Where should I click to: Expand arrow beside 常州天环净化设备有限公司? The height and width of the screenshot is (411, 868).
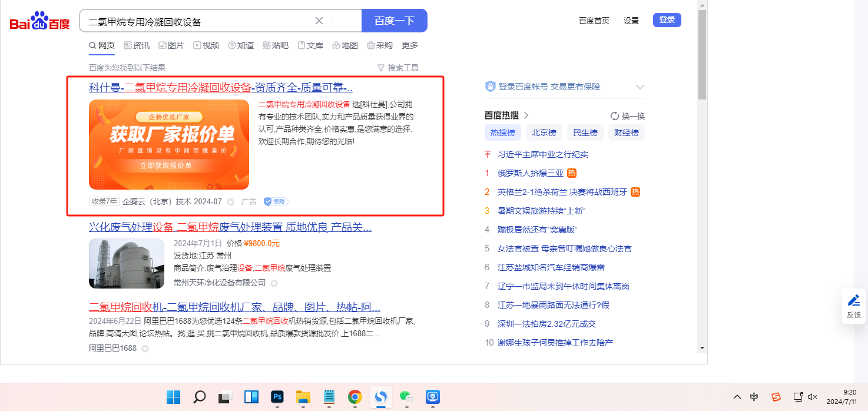tap(274, 283)
